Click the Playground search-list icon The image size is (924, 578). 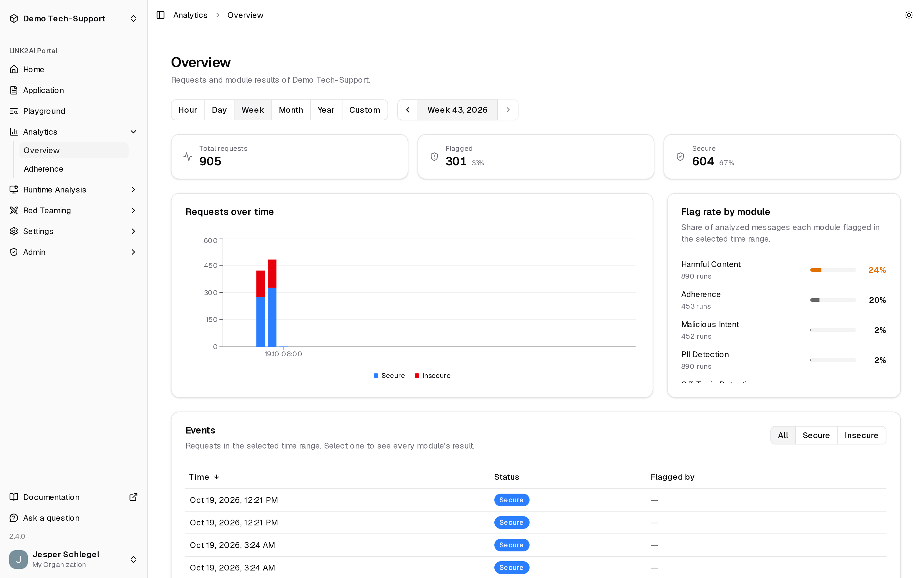[14, 111]
